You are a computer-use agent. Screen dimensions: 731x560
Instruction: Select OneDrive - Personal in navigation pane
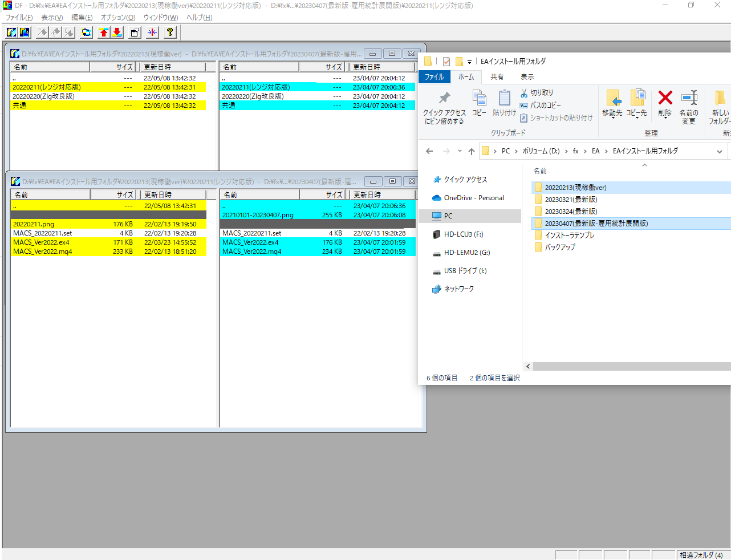[473, 198]
